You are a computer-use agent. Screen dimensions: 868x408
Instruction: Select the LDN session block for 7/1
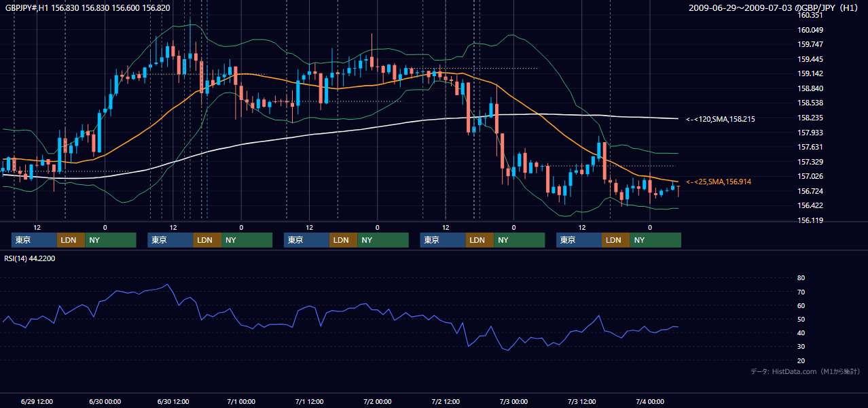pos(343,240)
